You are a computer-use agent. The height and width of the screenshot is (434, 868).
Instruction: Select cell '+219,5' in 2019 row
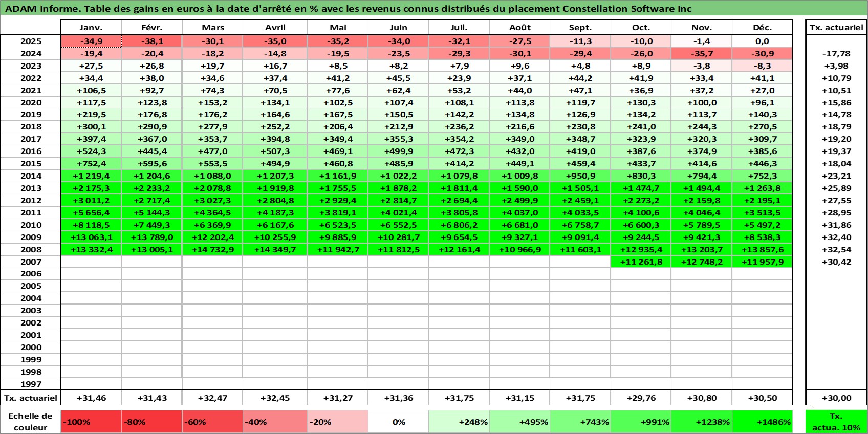coord(91,115)
